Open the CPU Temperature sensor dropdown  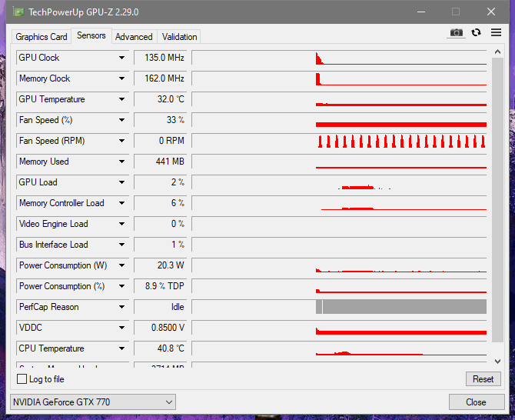click(x=121, y=348)
